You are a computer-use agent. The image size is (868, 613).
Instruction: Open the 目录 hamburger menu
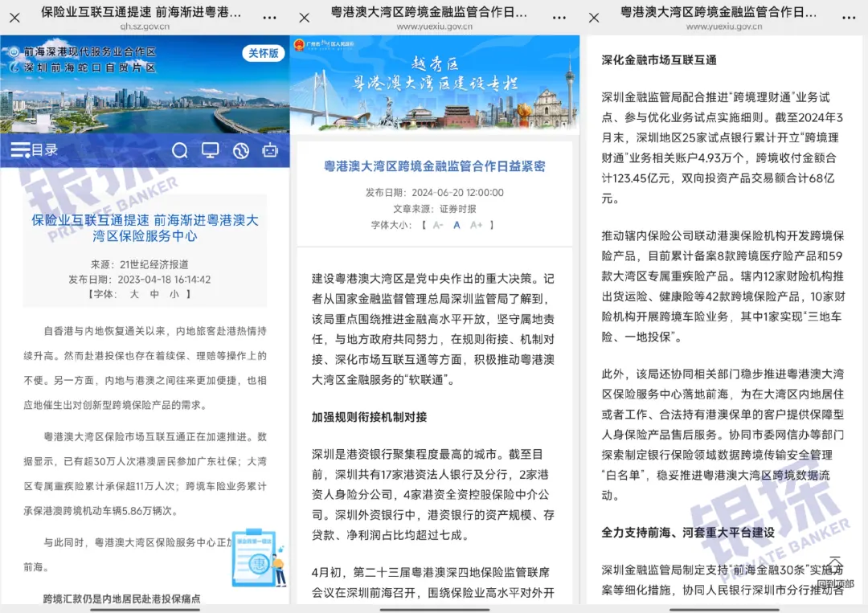(x=35, y=150)
